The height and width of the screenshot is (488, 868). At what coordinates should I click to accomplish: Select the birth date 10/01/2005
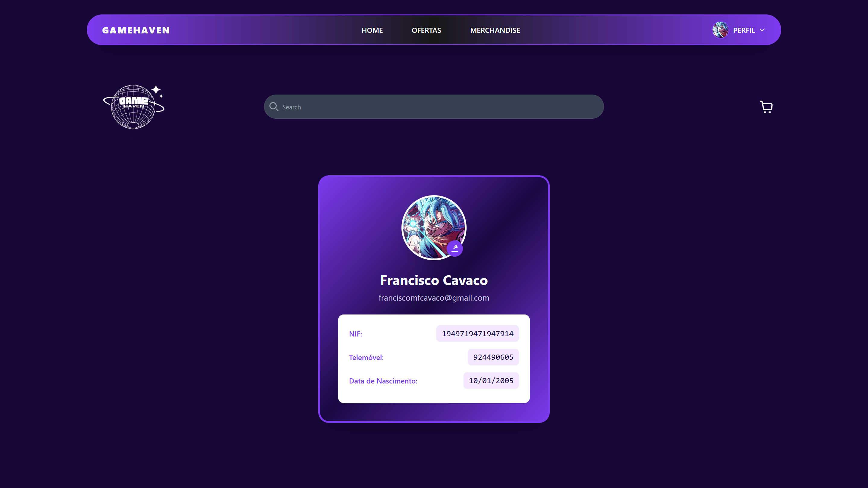491,380
